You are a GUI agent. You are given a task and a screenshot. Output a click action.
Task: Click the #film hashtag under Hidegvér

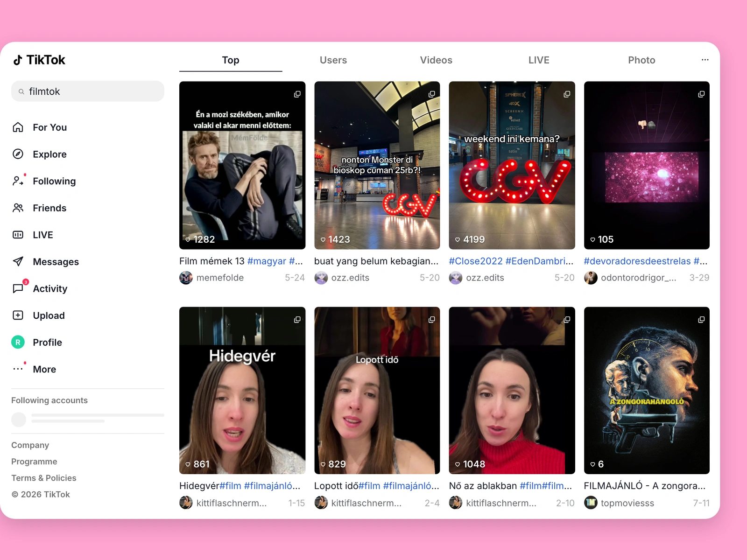230,486
